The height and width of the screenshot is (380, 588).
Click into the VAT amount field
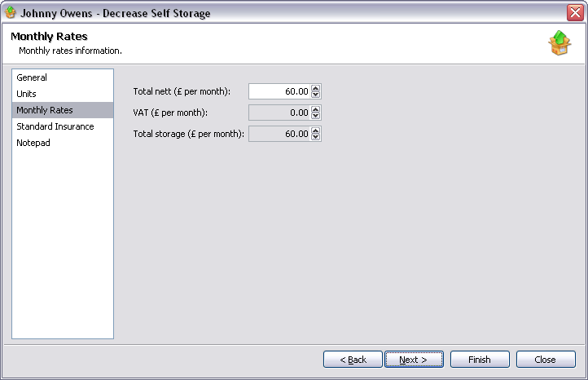[x=279, y=113]
